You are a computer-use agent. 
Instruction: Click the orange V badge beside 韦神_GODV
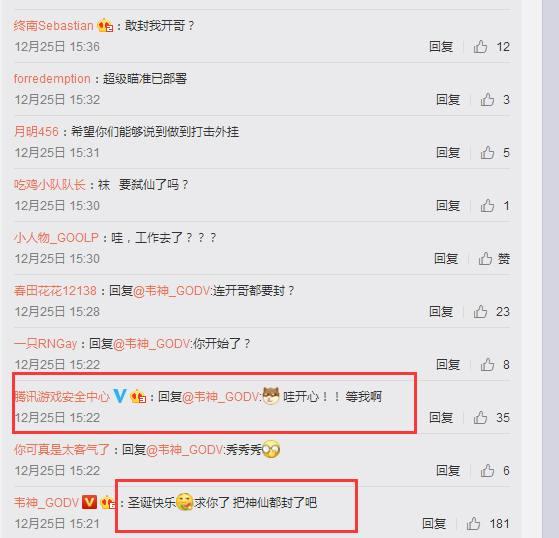(89, 502)
